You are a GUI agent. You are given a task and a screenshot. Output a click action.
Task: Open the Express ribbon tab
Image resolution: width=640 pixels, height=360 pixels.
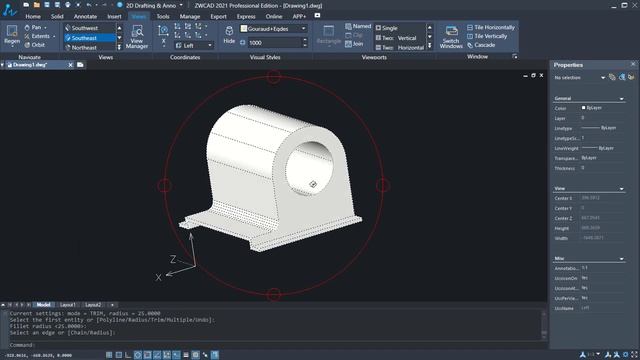click(x=246, y=16)
